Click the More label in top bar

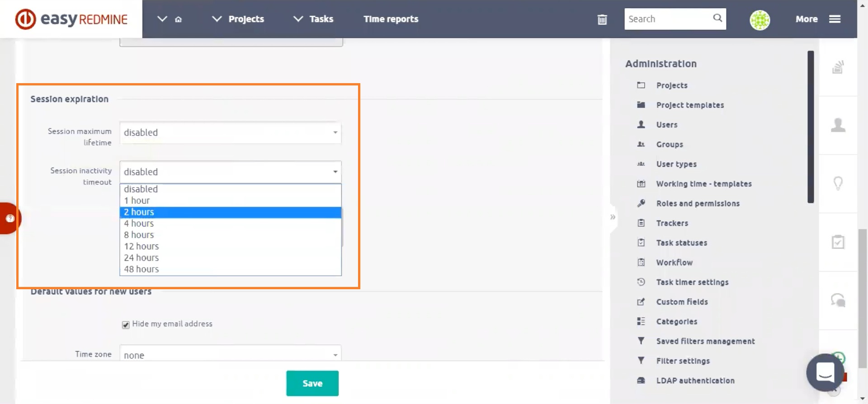coord(807,19)
